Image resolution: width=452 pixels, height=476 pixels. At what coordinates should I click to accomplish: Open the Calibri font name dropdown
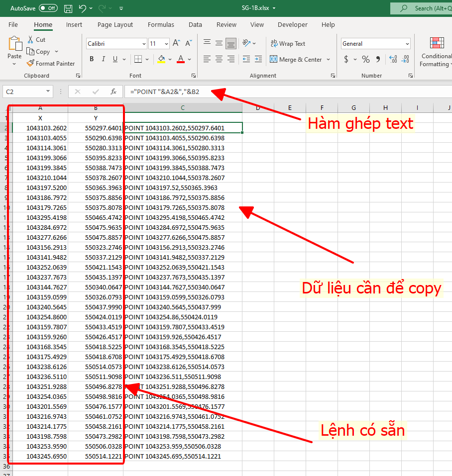143,44
